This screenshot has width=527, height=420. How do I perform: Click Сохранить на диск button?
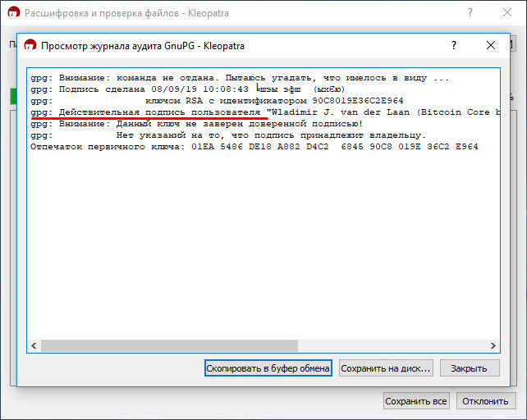(x=386, y=368)
